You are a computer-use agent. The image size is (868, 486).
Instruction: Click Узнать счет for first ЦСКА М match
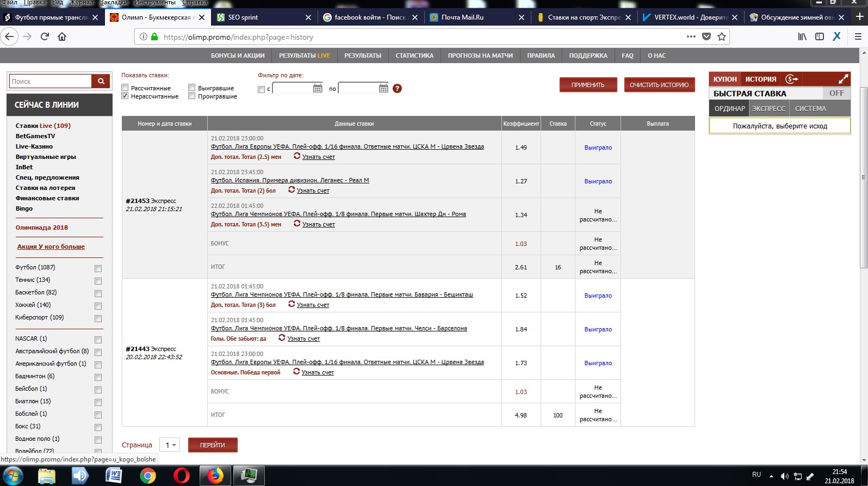click(319, 157)
